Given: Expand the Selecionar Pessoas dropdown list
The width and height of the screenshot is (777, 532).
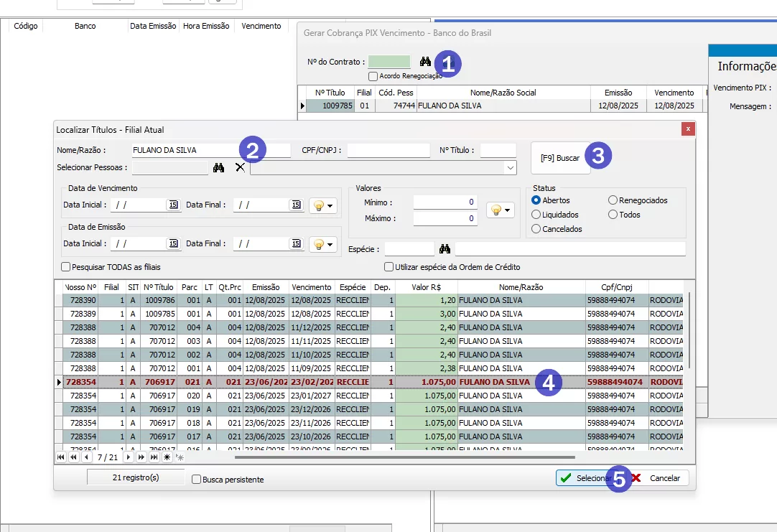Looking at the screenshot, I should point(510,168).
